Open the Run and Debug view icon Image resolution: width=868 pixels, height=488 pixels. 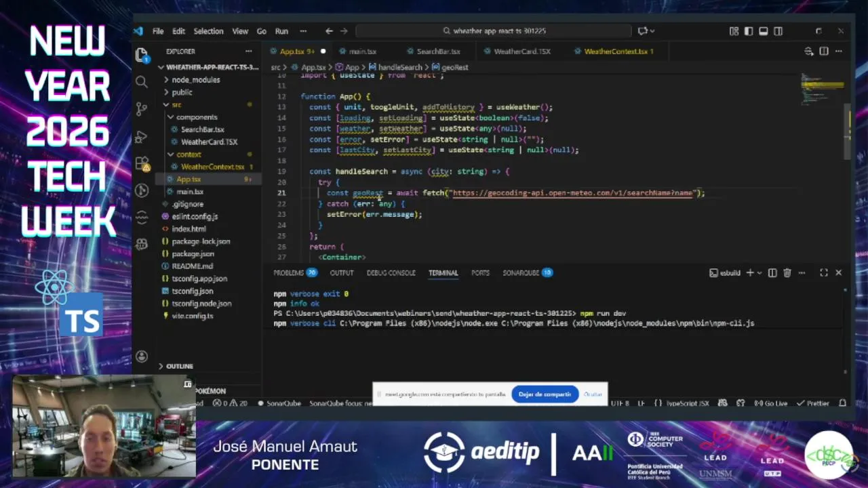pyautogui.click(x=142, y=136)
